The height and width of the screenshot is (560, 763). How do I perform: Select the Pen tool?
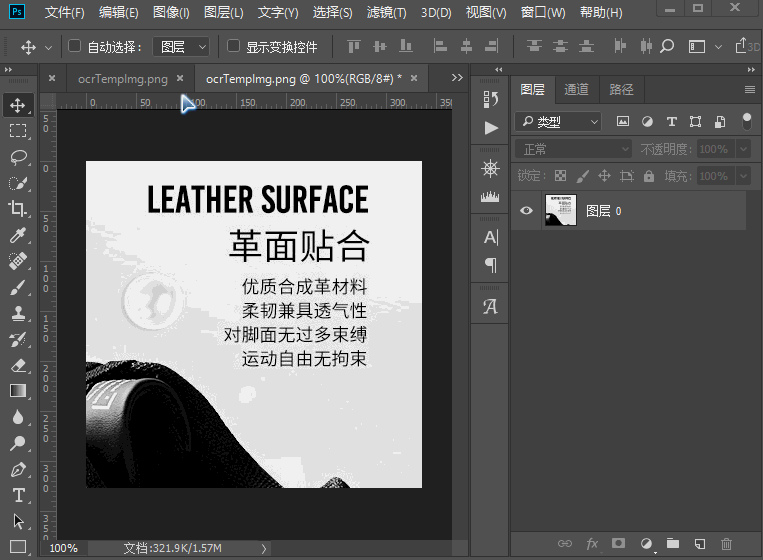(x=18, y=469)
